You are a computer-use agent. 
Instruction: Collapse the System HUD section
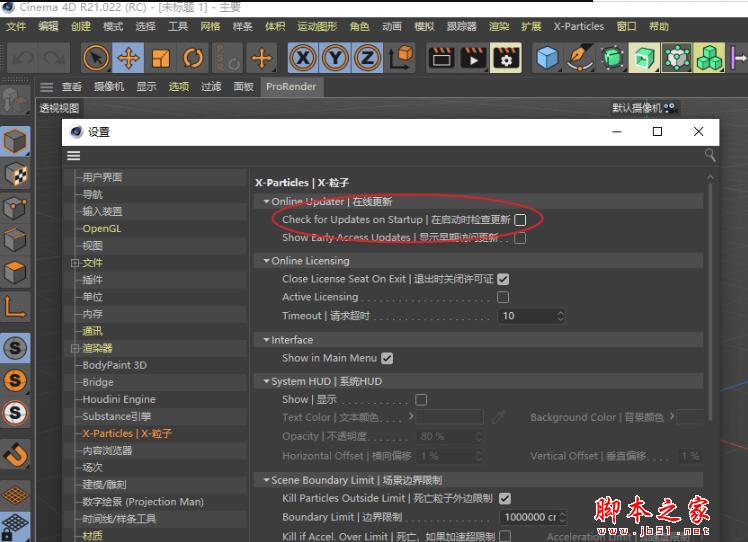(266, 381)
